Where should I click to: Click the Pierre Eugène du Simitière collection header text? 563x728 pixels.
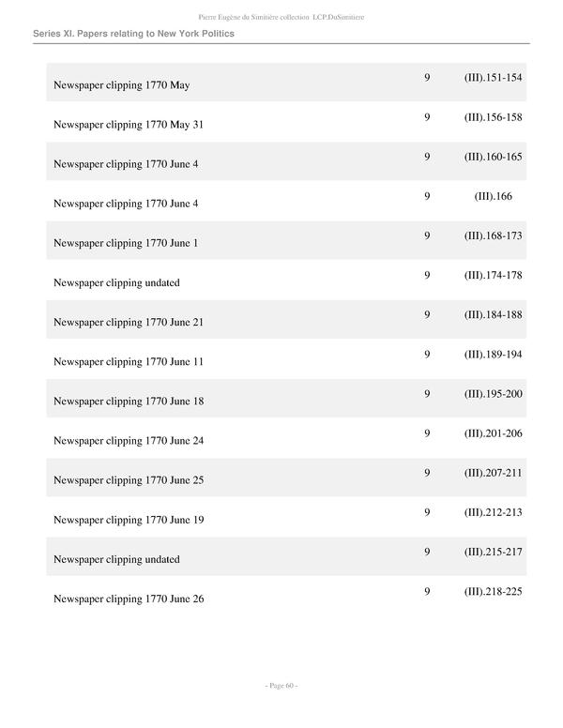pos(281,16)
